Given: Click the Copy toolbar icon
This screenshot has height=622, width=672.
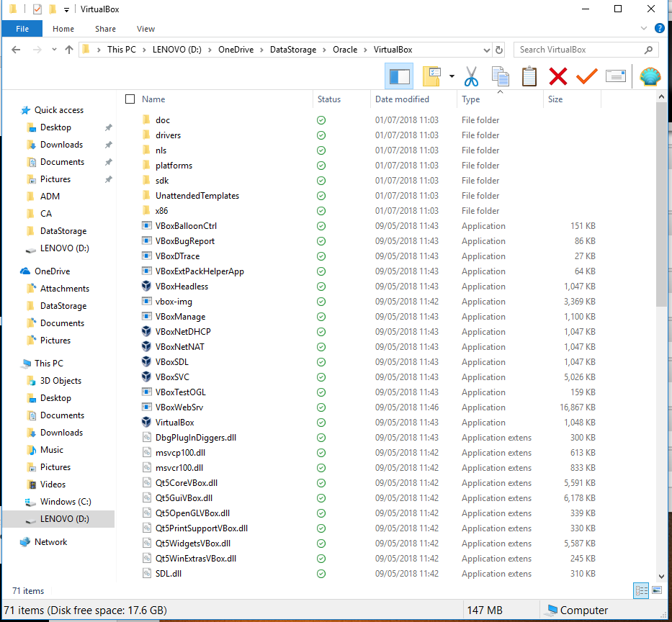Looking at the screenshot, I should (x=501, y=76).
